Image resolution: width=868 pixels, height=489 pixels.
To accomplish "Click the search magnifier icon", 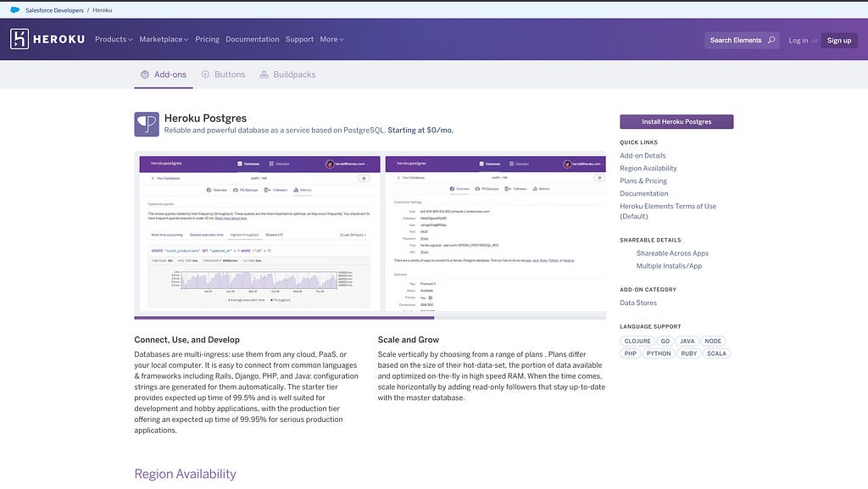I will [771, 40].
